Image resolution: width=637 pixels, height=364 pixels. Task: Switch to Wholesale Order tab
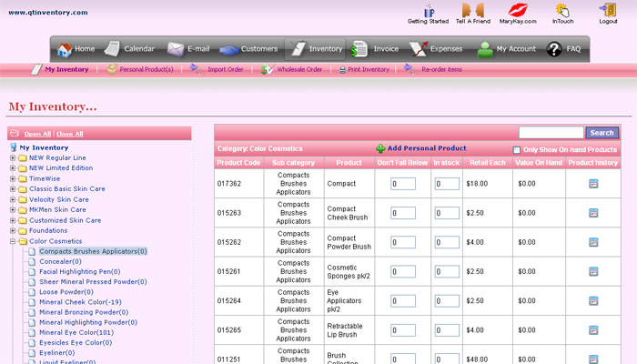[x=292, y=69]
